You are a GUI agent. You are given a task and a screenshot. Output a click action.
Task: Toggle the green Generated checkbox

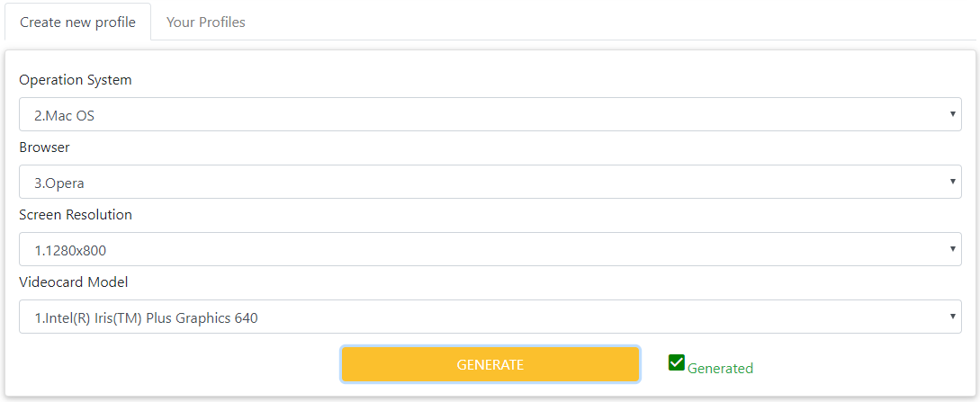coord(677,362)
